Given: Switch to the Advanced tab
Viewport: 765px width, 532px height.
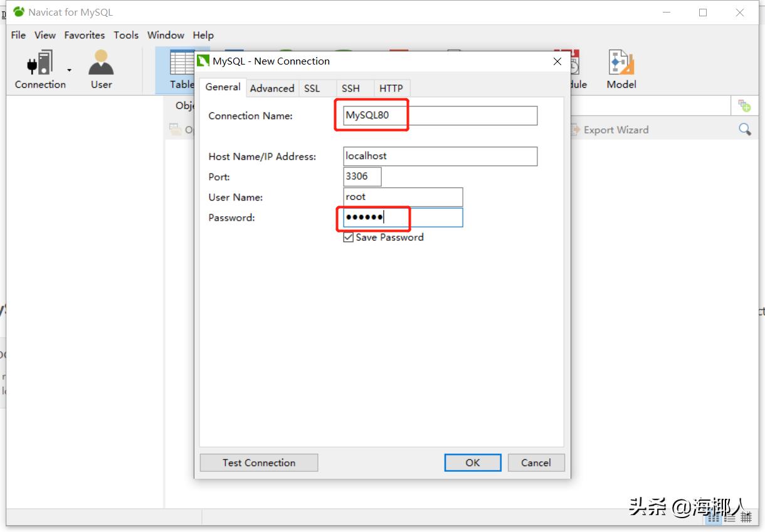Looking at the screenshot, I should coord(272,88).
